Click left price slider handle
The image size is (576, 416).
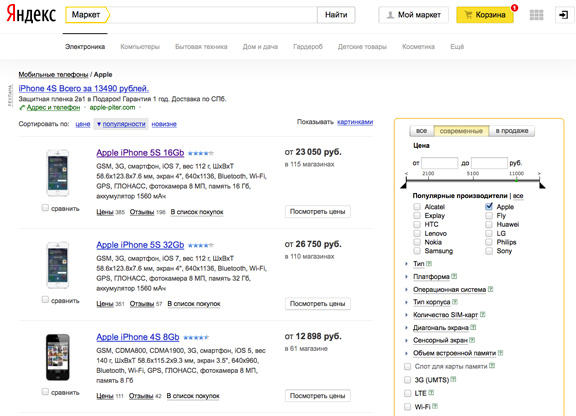pyautogui.click(x=404, y=184)
